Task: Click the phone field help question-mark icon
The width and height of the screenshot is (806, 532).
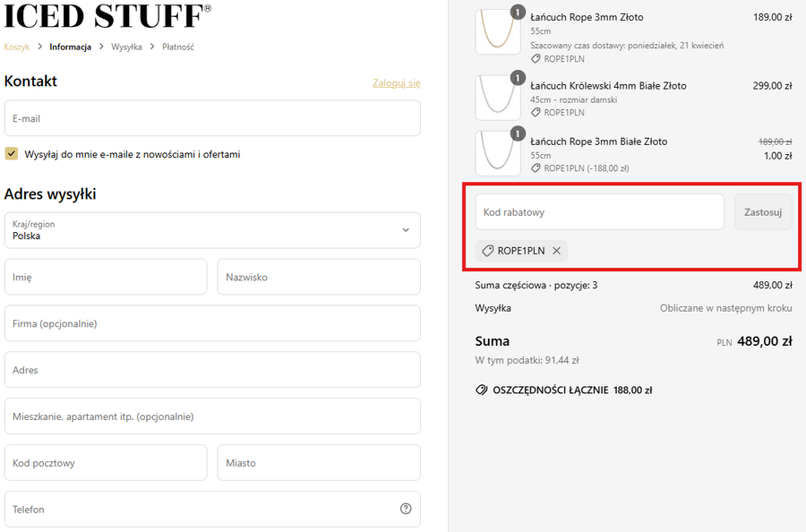Action: 406,509
